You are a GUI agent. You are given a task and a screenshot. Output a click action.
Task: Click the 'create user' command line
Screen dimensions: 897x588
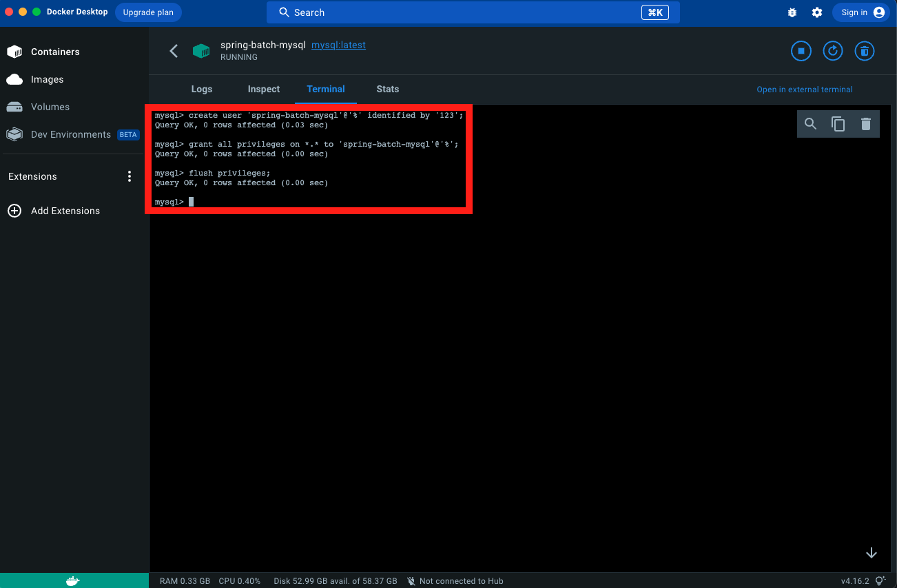click(x=309, y=116)
